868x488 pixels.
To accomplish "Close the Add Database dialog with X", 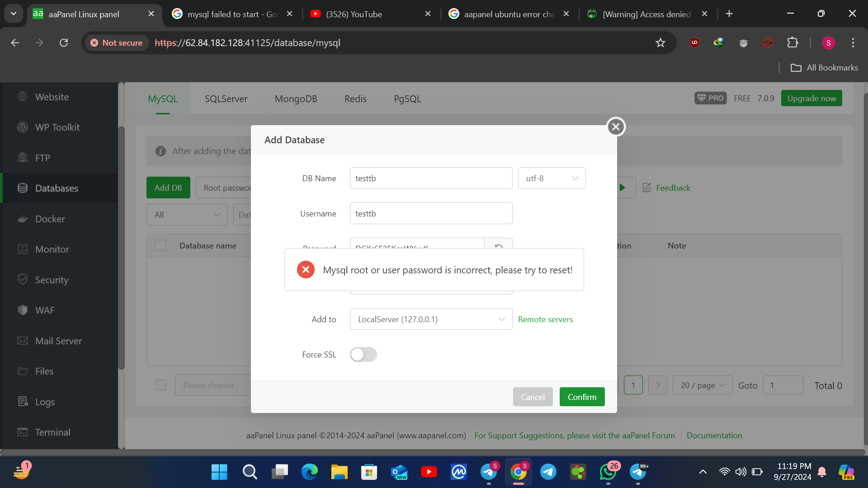I will point(616,127).
